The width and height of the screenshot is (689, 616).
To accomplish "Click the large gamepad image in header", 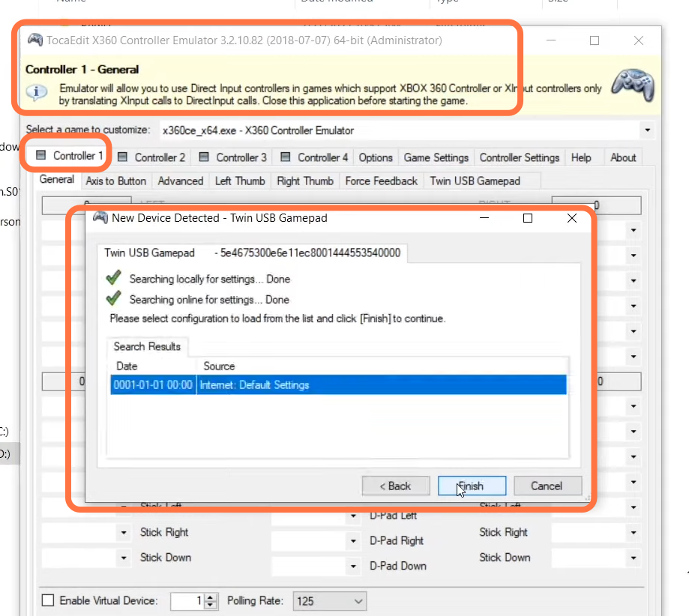I will point(634,85).
